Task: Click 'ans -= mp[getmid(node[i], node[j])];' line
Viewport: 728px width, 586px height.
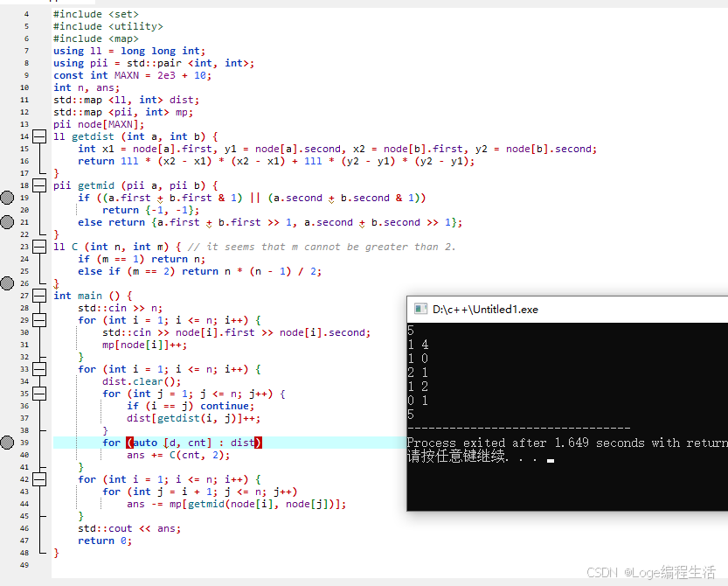Action: click(x=236, y=504)
